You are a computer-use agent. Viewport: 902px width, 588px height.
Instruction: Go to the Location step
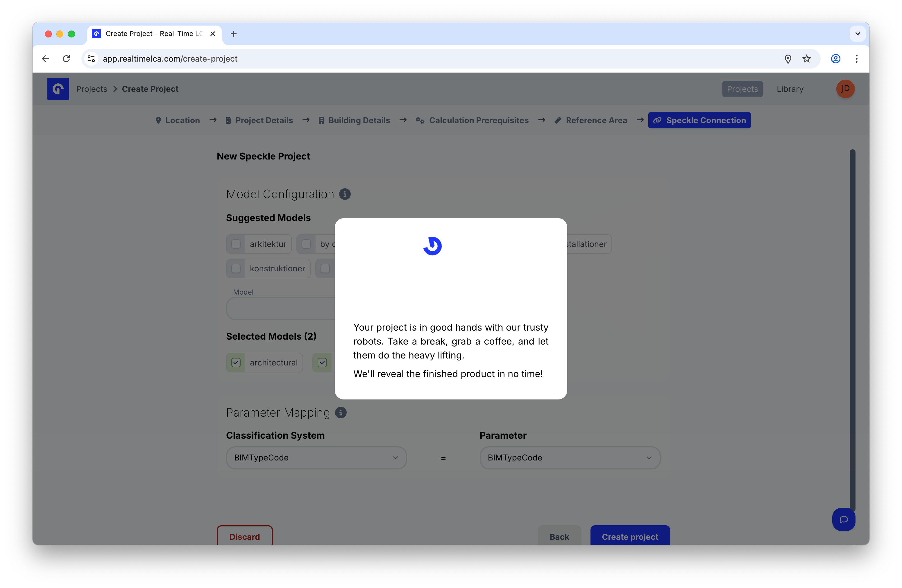(177, 120)
